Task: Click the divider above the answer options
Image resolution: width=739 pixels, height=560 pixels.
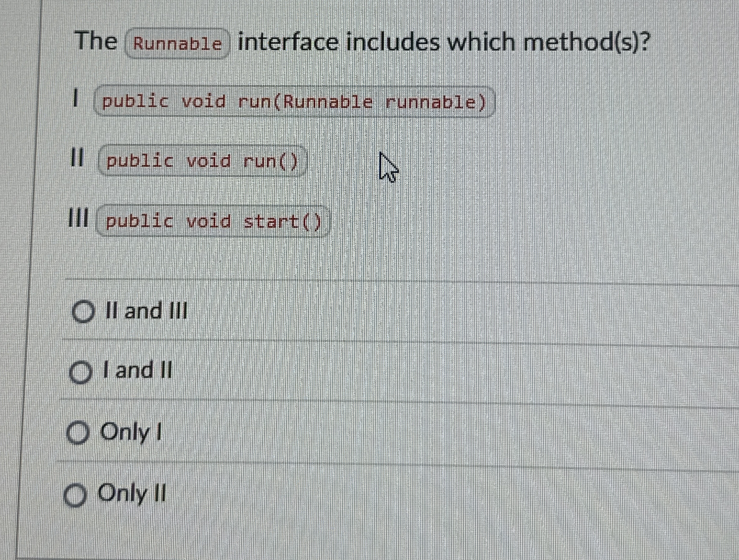Action: coord(368,281)
